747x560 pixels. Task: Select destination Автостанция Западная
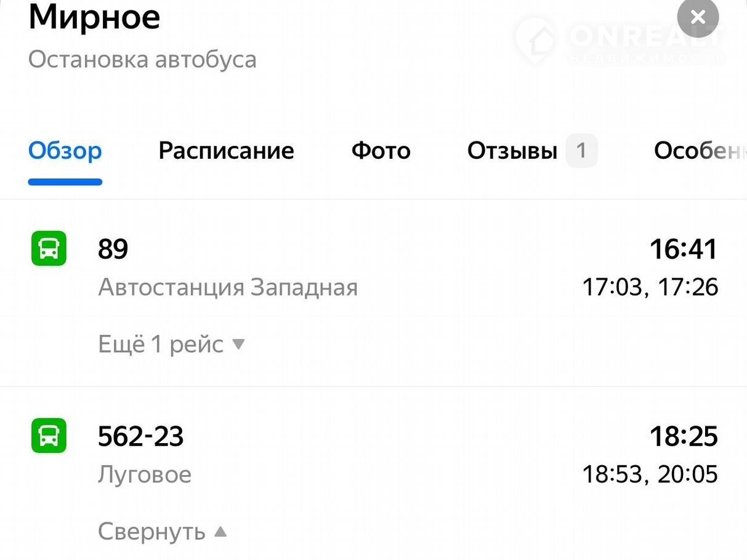(228, 287)
